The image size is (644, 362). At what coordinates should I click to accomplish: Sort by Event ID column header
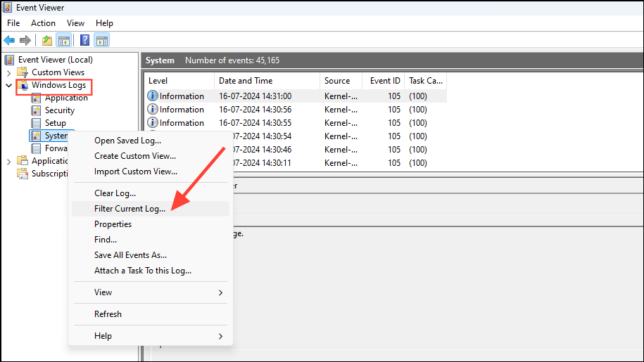383,81
